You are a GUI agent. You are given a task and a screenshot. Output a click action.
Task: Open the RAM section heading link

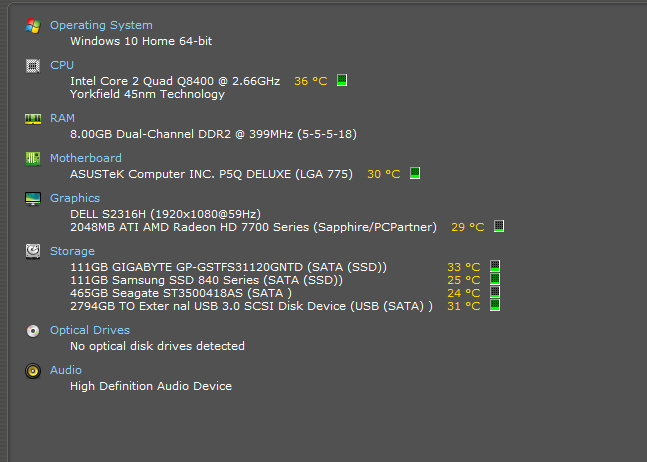pyautogui.click(x=62, y=118)
